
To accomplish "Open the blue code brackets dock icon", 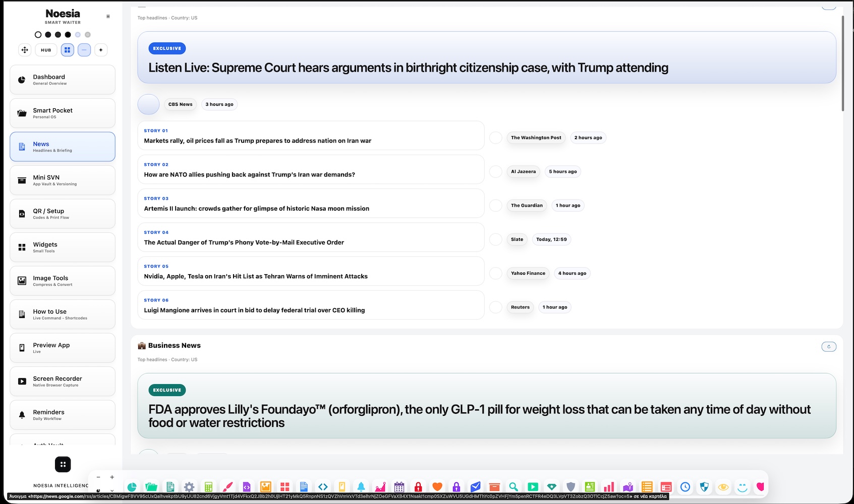I will pyautogui.click(x=323, y=487).
